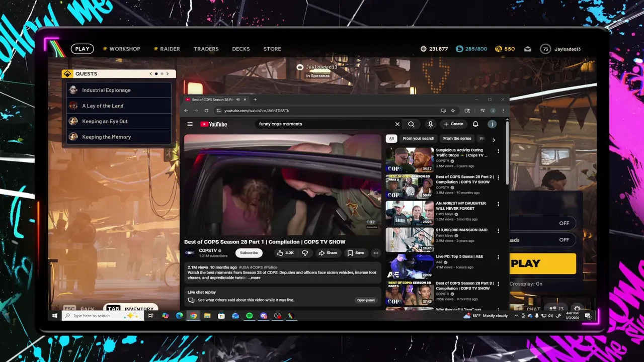Open the Keeping the Memory quest
The width and height of the screenshot is (644, 362).
click(119, 137)
